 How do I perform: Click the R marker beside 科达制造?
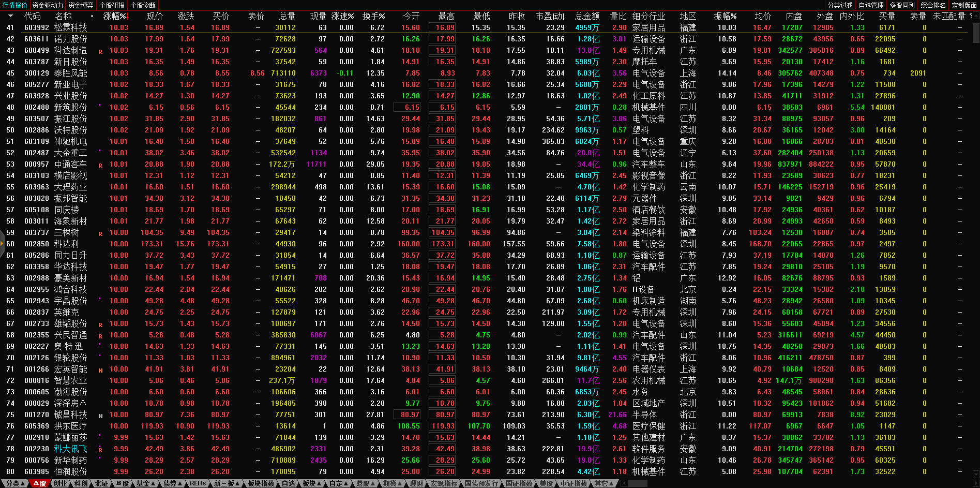pyautogui.click(x=100, y=51)
